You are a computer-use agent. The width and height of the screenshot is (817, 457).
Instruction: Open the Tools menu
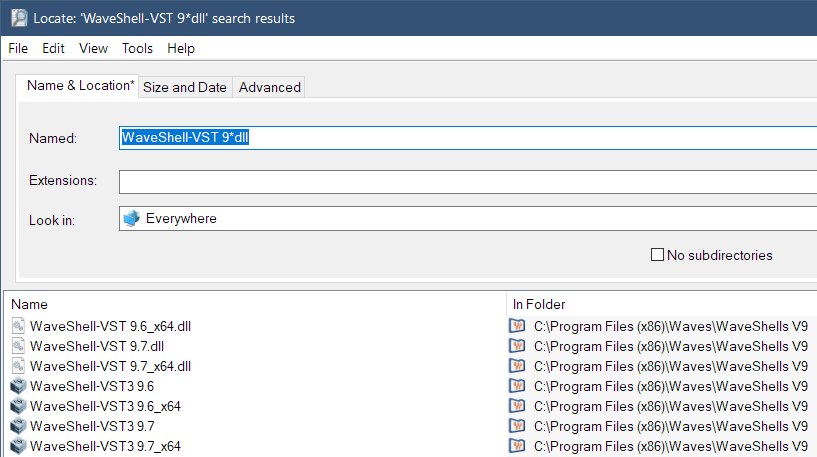tap(137, 48)
